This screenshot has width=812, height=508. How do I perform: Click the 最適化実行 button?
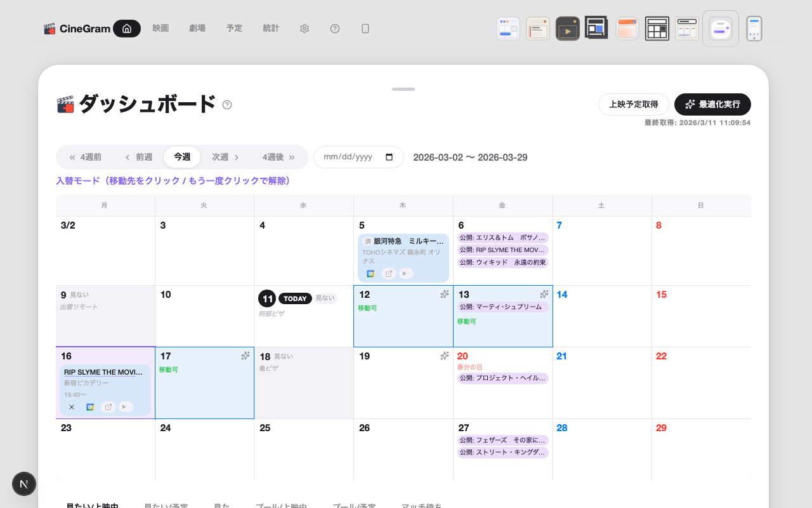tap(712, 104)
